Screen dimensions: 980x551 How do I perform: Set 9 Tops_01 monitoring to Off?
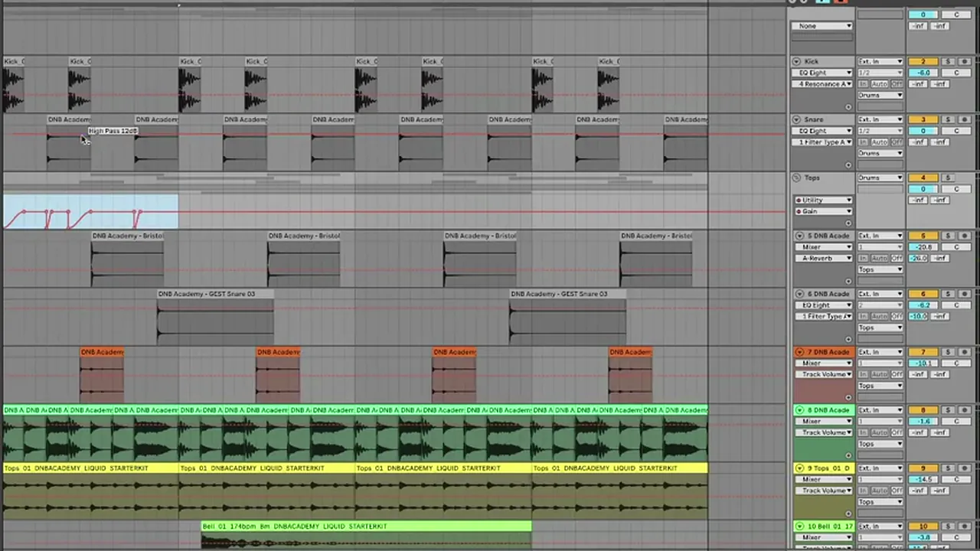pyautogui.click(x=897, y=491)
